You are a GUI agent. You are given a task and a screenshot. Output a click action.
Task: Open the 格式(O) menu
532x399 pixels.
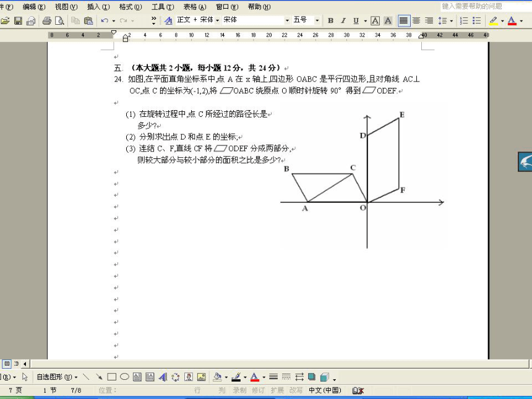pos(131,7)
